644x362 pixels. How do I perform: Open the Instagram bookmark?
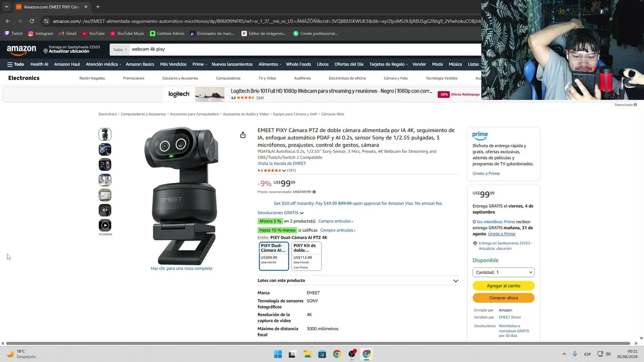coord(41,34)
